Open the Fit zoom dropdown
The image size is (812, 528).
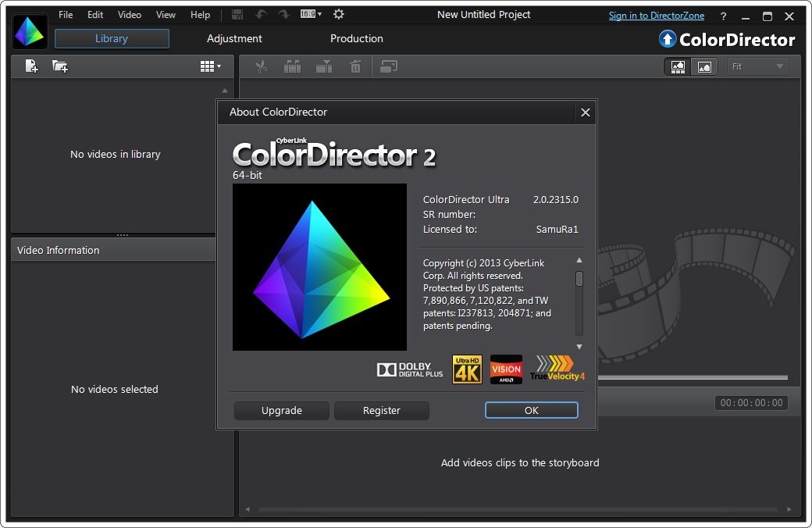pos(757,67)
